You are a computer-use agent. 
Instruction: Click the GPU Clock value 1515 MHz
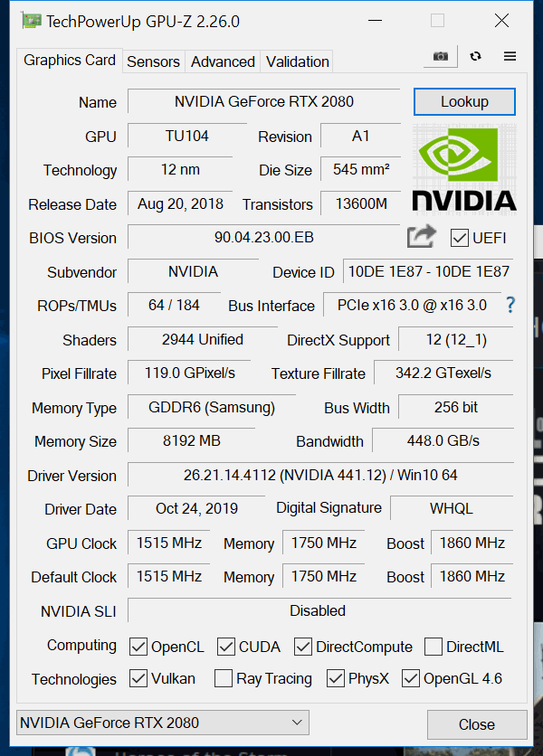(169, 543)
